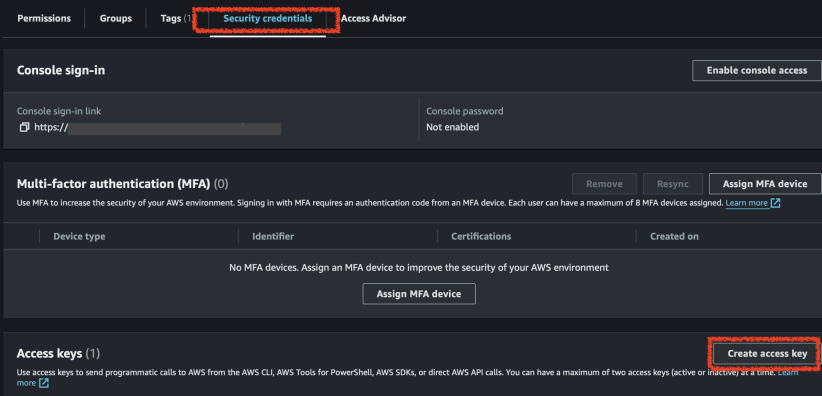
Task: Click the Console password Not enabled value
Action: 452,127
